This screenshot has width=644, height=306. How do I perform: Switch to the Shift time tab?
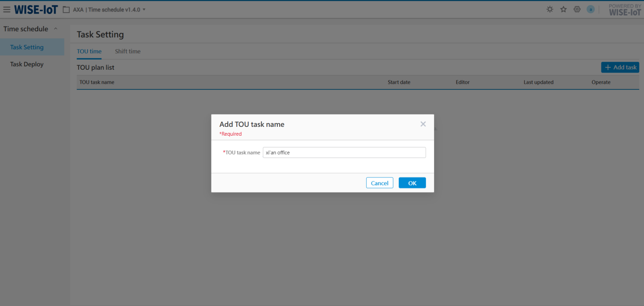(128, 51)
